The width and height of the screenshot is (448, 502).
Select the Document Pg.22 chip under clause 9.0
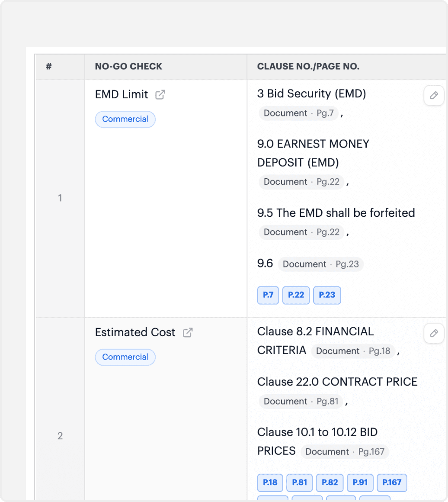[x=301, y=182]
